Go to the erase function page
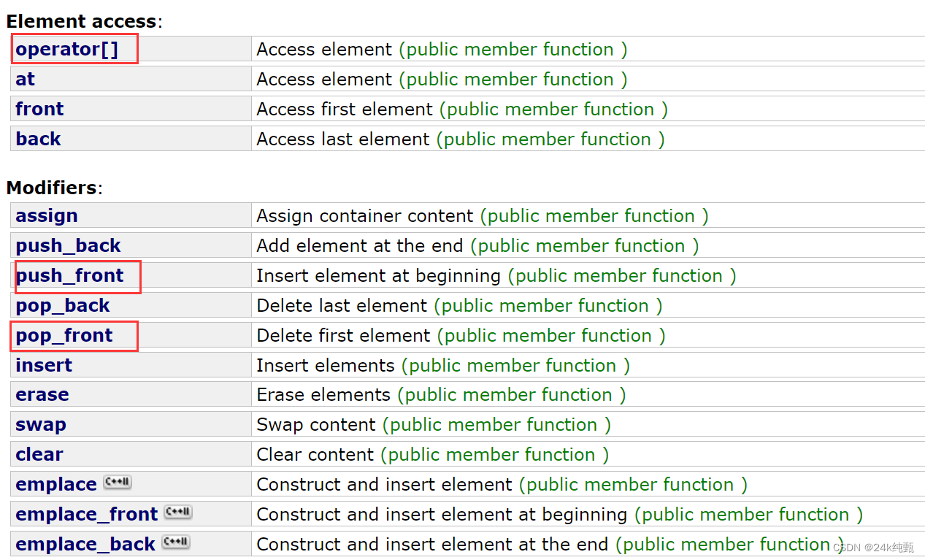 tap(42, 395)
